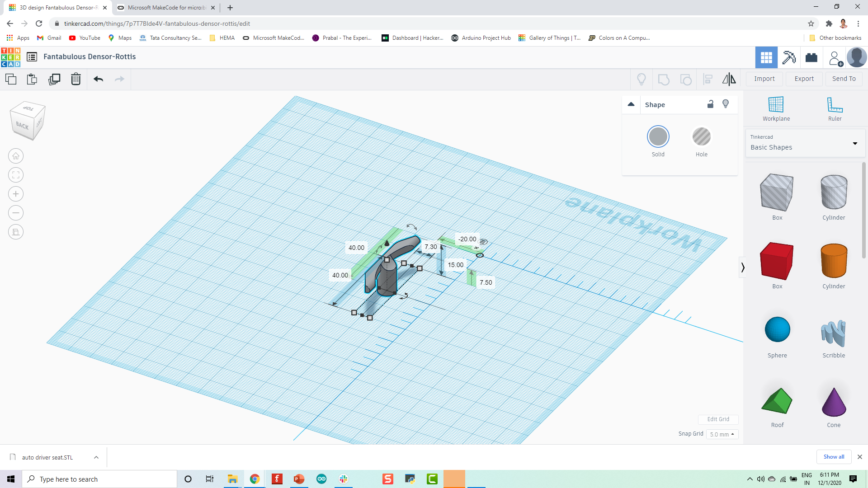Click the Mirror tool icon
The image size is (868, 488).
point(729,80)
